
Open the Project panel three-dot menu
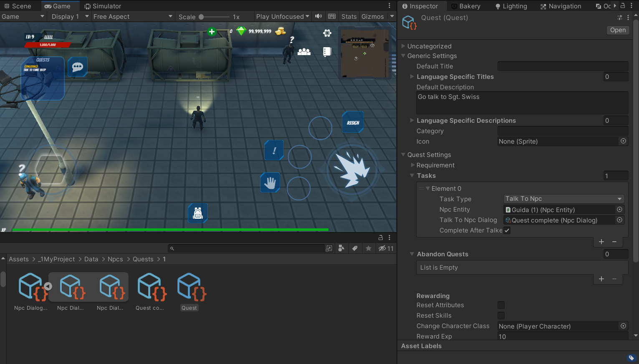(x=389, y=237)
